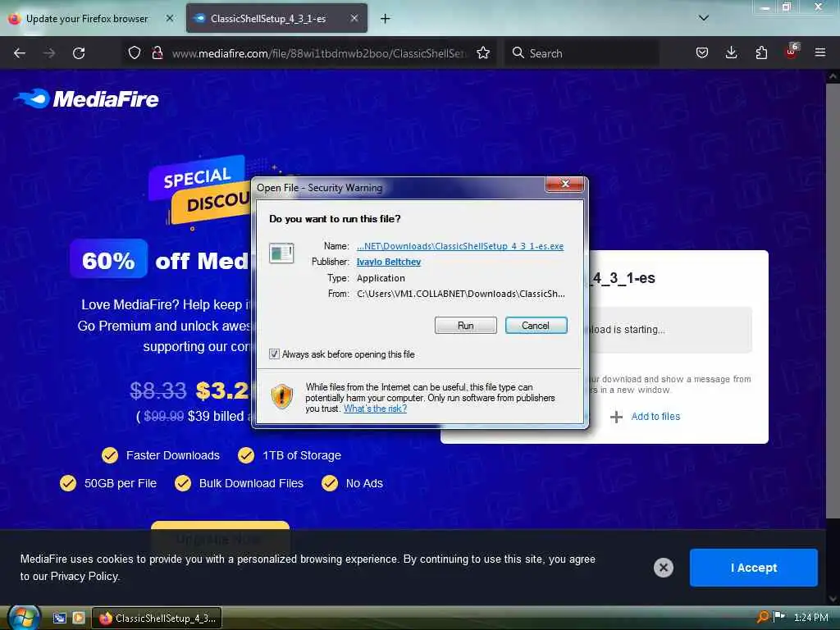Open the tracking protection shield icon
Viewport: 840px width, 630px height.
pyautogui.click(x=135, y=52)
